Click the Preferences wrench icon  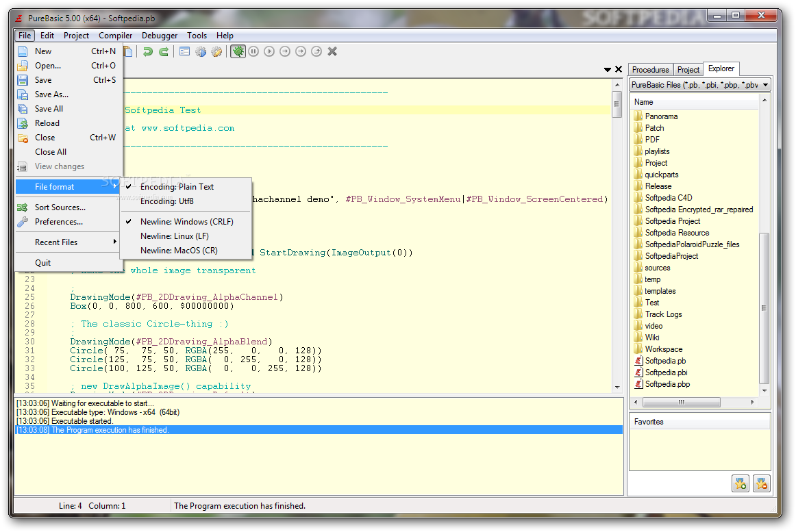coord(23,222)
